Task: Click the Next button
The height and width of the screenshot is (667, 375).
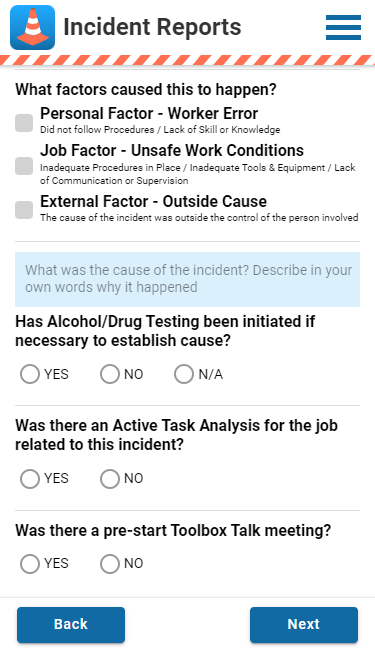Action: click(304, 624)
